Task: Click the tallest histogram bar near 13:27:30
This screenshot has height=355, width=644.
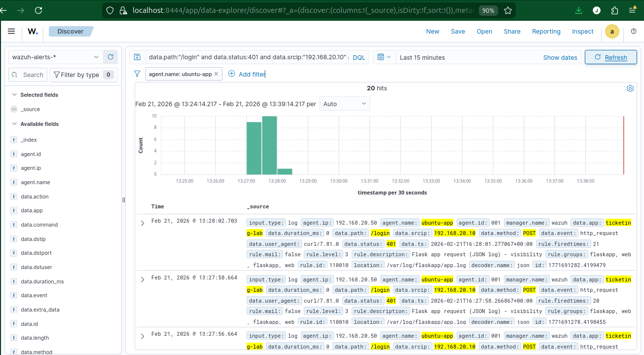Action: (269, 145)
